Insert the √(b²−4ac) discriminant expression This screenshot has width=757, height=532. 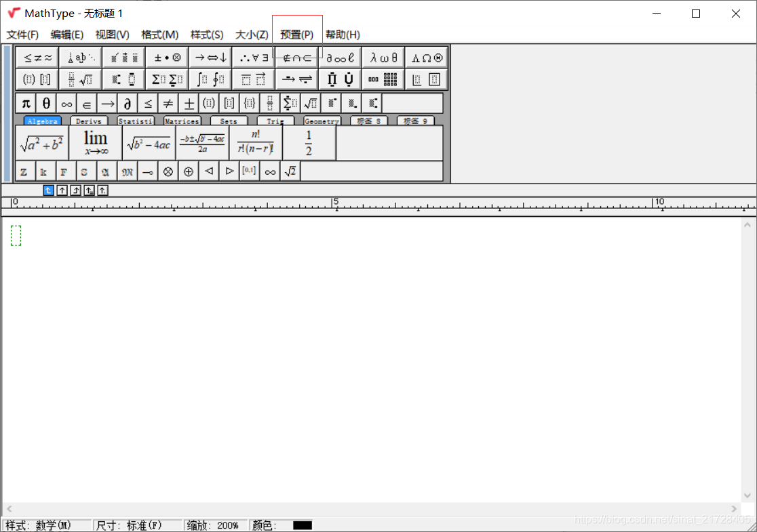click(x=149, y=143)
